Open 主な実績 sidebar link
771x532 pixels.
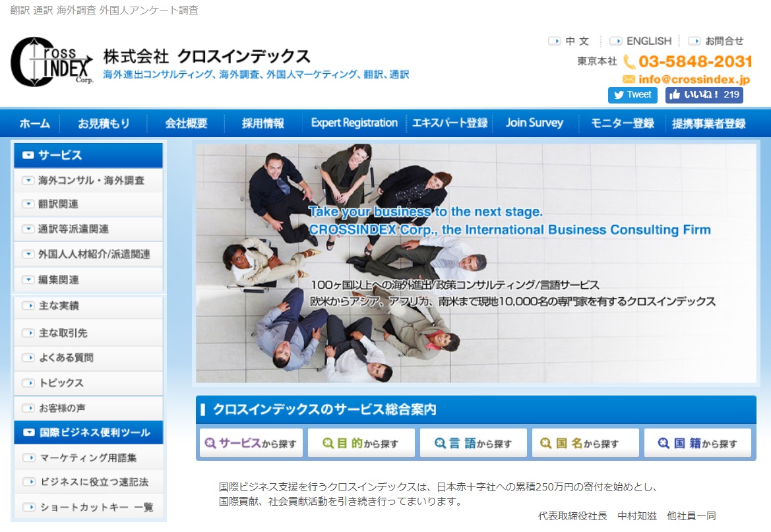tap(88, 306)
